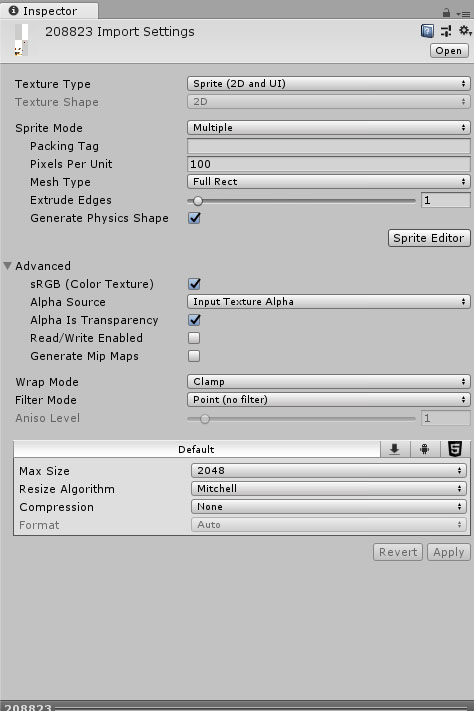Uncheck sRGB (Color Texture) option
Image resolution: width=474 pixels, height=711 pixels.
coord(194,284)
